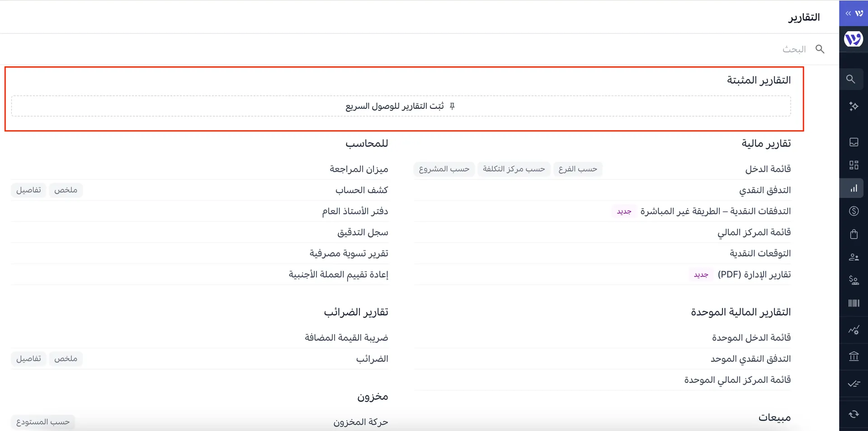Click the round company logo in the sidebar
Viewport: 868px width, 431px height.
click(854, 39)
